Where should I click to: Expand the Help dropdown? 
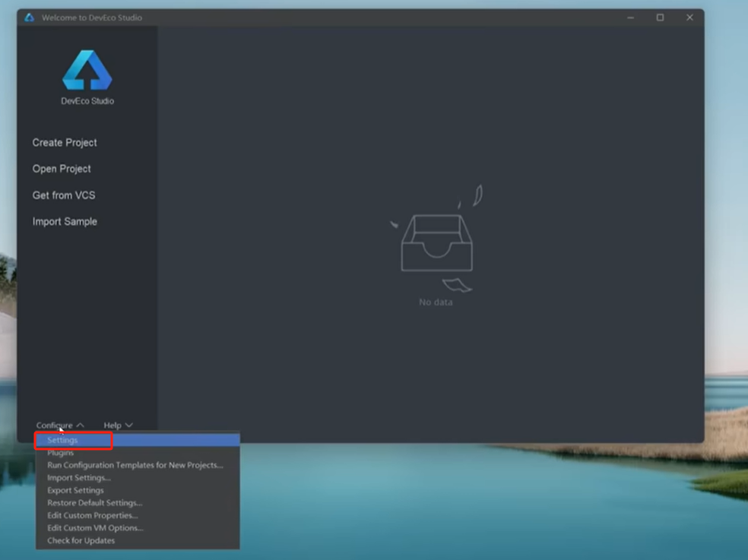tap(119, 425)
